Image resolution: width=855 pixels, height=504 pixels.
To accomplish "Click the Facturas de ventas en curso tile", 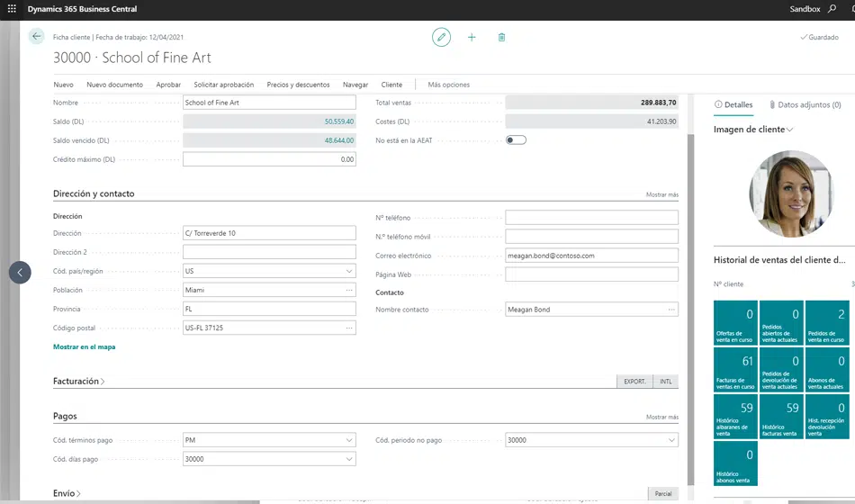I will tap(735, 370).
